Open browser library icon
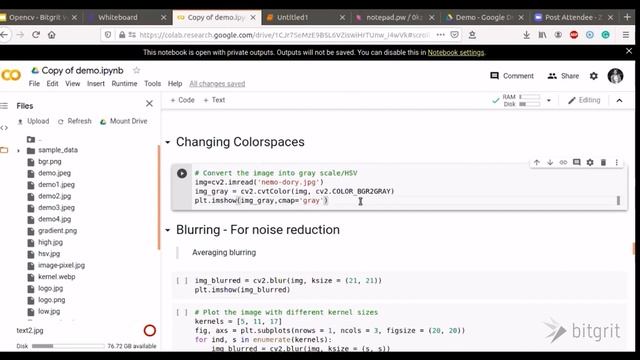 pos(542,35)
